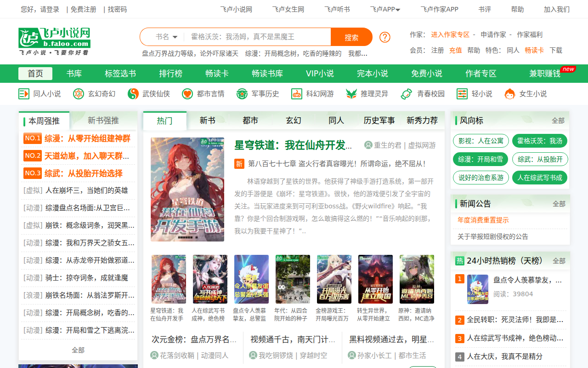Open 全民转职：死灵法师 ranked second
This screenshot has height=368, width=588.
515,320
